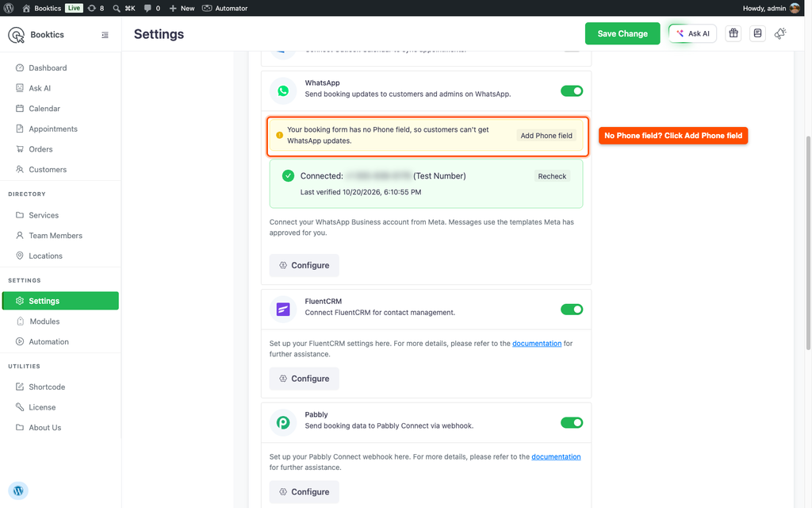Open the gift box icon

(x=733, y=33)
